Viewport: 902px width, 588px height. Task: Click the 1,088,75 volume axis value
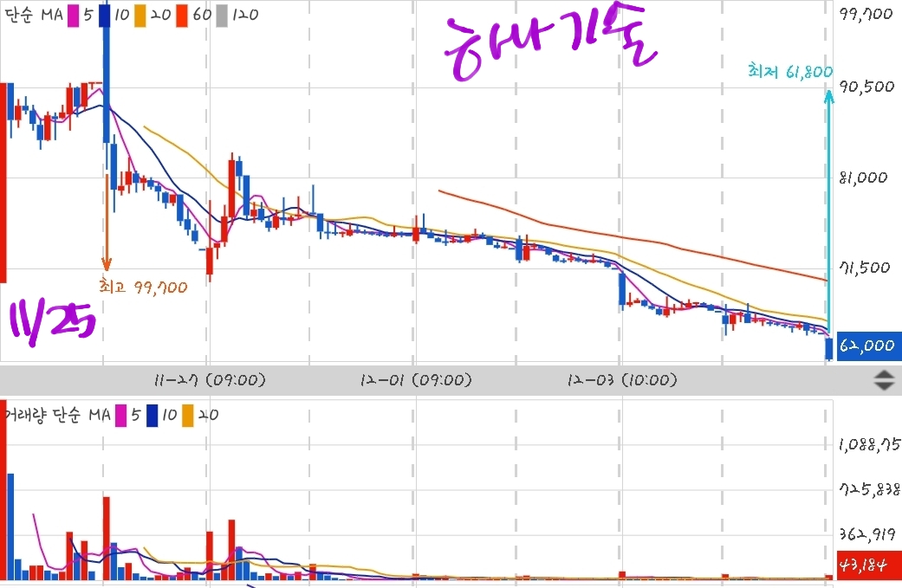(870, 444)
